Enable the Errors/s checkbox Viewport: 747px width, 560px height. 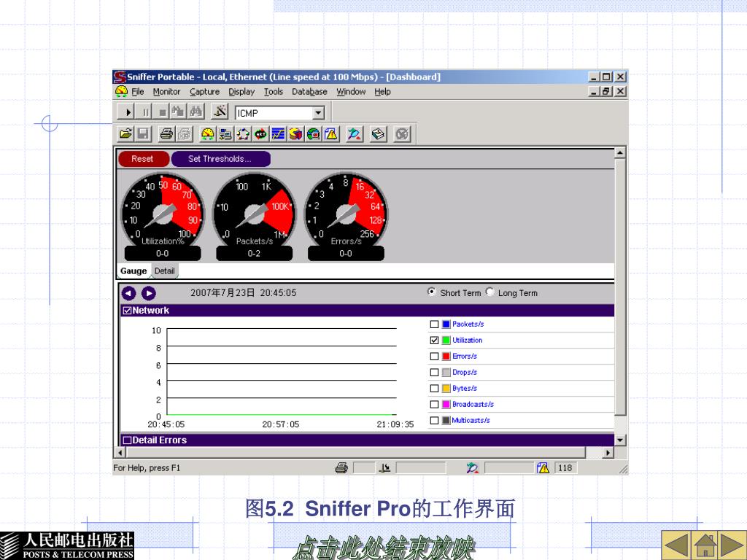coord(434,356)
